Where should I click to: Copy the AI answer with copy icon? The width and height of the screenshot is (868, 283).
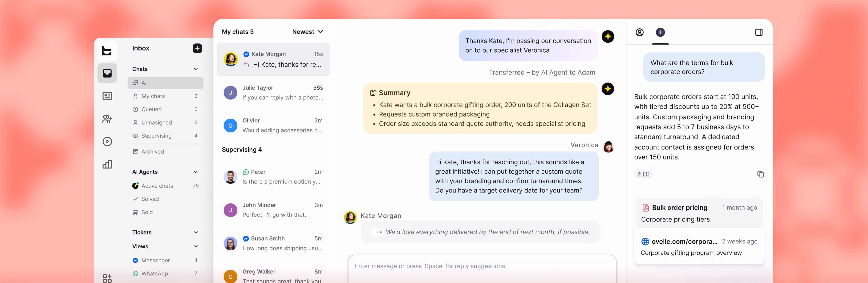pos(761,174)
